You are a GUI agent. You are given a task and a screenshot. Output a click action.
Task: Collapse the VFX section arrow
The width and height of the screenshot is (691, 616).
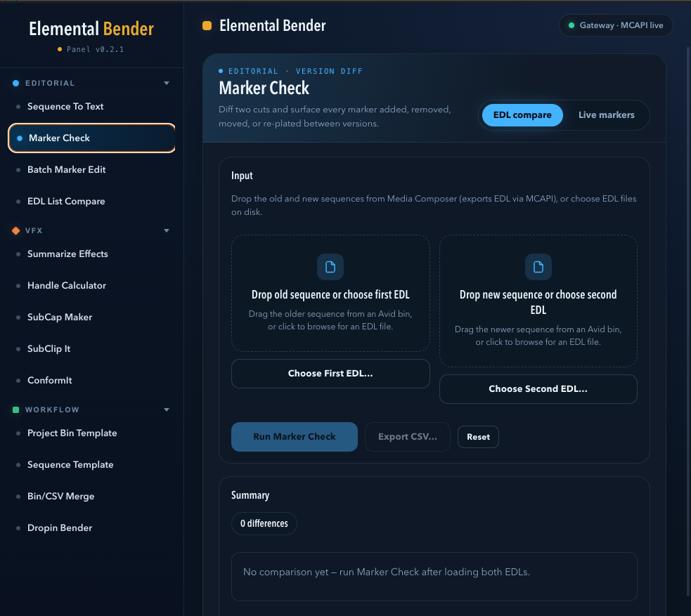point(167,230)
